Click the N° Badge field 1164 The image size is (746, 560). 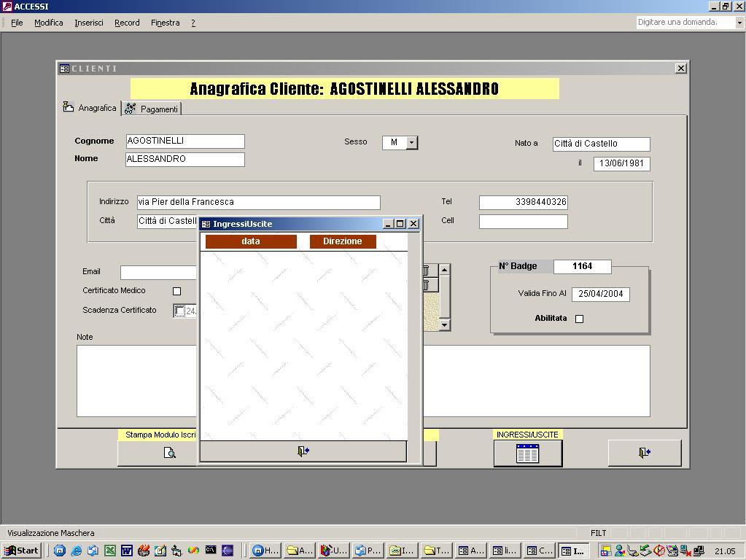pyautogui.click(x=583, y=266)
